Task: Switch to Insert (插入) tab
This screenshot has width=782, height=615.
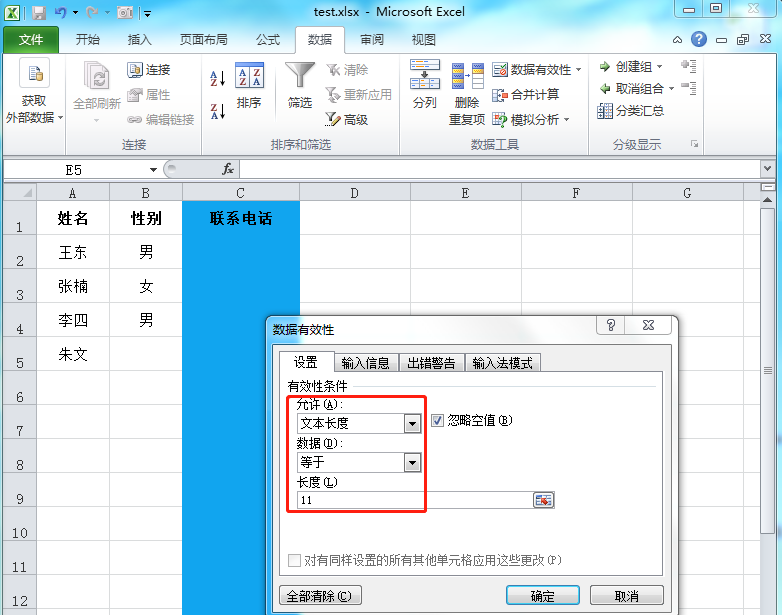Action: click(x=139, y=39)
